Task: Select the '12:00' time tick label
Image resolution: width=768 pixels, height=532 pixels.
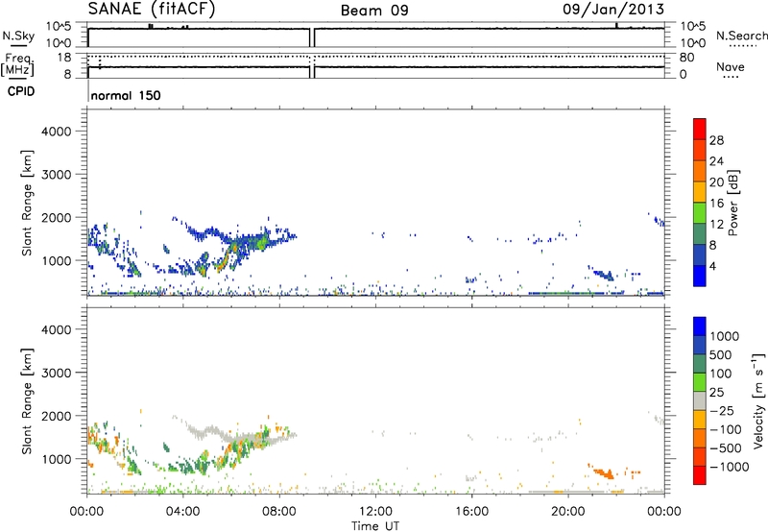Action: [x=375, y=512]
